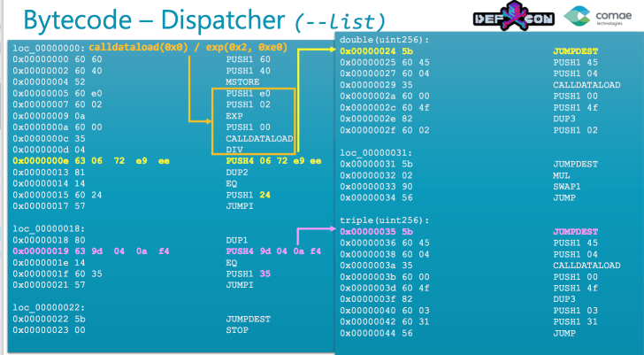This screenshot has height=355, width=644.
Task: Click address 0x00000017
Action: click(41, 206)
